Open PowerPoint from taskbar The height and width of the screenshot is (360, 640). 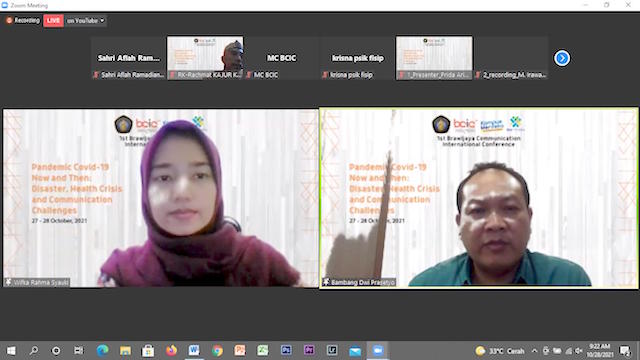tap(240, 351)
